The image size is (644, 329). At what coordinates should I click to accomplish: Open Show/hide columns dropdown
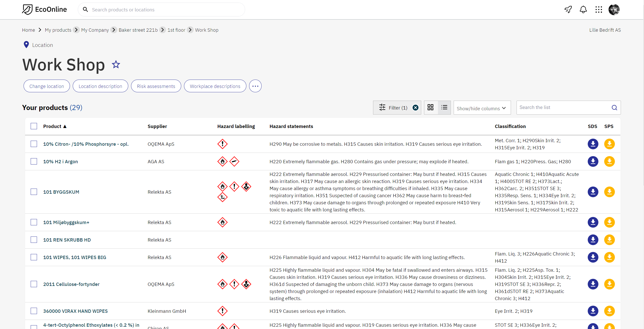click(x=482, y=108)
